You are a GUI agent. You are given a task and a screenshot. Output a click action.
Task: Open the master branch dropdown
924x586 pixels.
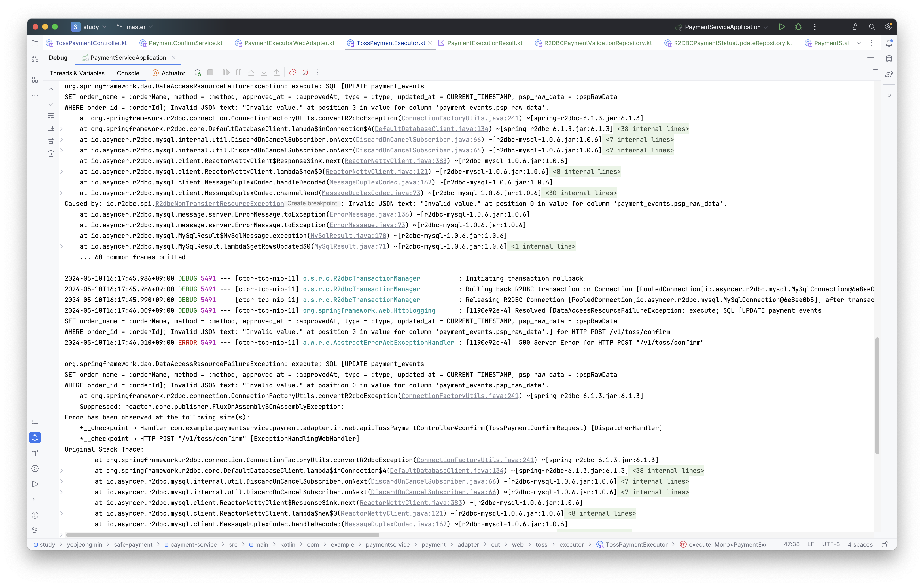[135, 27]
